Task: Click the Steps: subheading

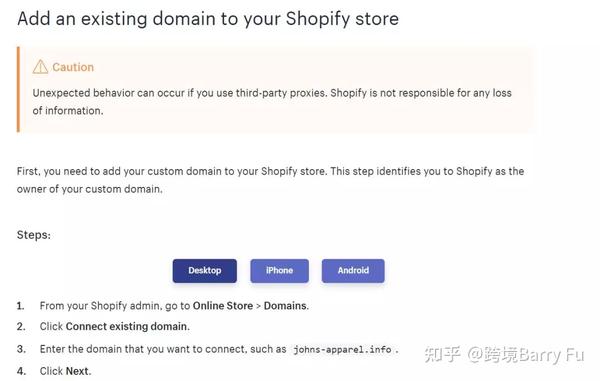Action: click(x=34, y=235)
